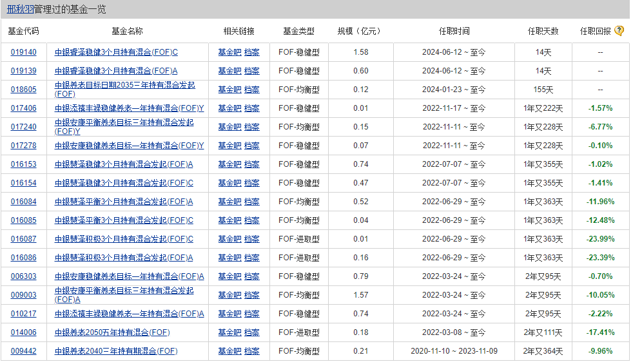The image size is (633, 364).
Task: Click the 任职时间 column header
Action: (454, 31)
